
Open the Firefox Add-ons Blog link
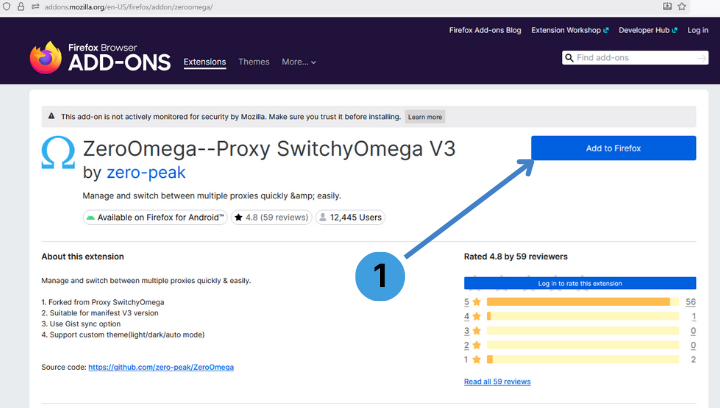(x=485, y=30)
